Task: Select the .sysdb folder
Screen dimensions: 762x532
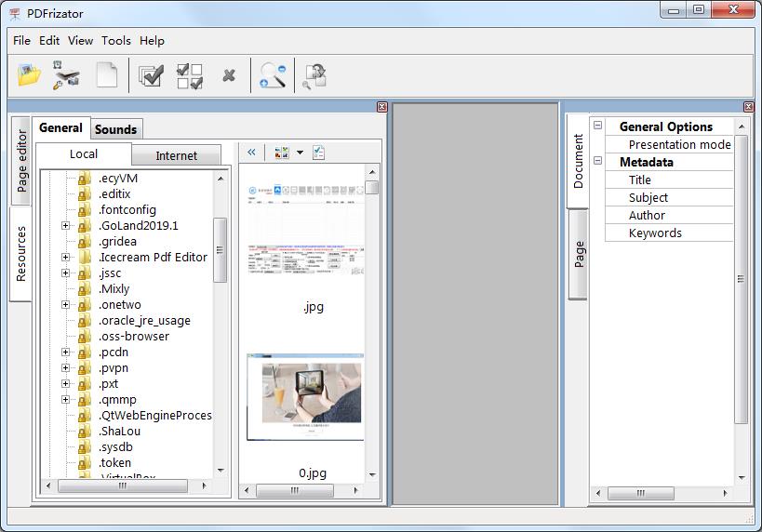Action: coord(115,447)
